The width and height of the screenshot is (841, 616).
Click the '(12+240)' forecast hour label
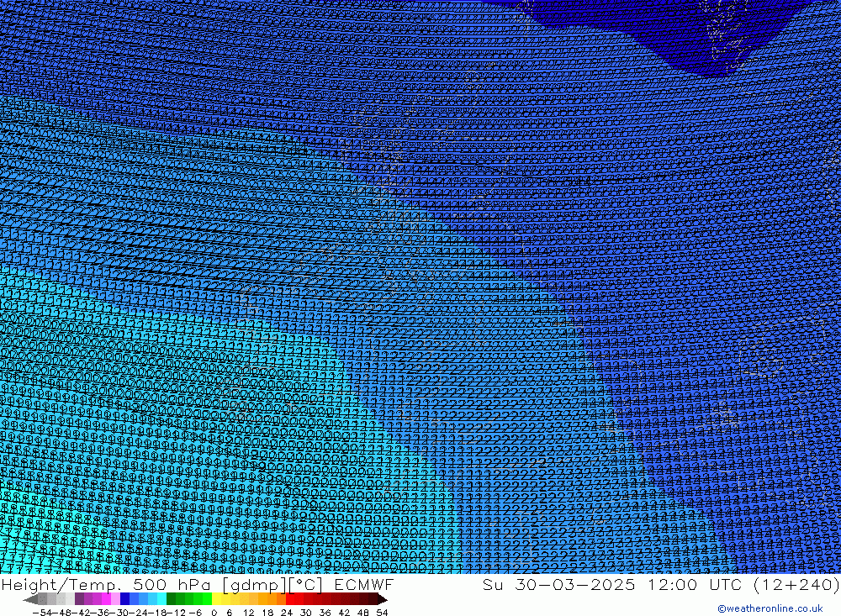tap(796, 584)
